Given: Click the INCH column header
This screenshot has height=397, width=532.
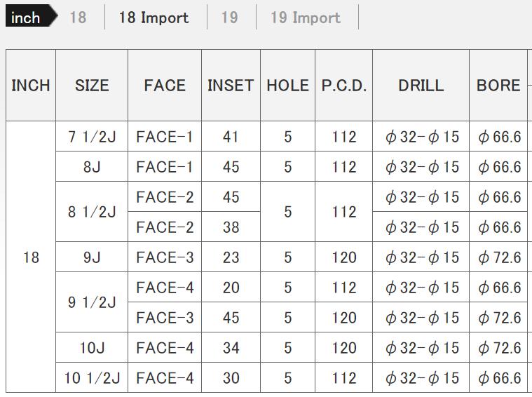Looking at the screenshot, I should [31, 86].
